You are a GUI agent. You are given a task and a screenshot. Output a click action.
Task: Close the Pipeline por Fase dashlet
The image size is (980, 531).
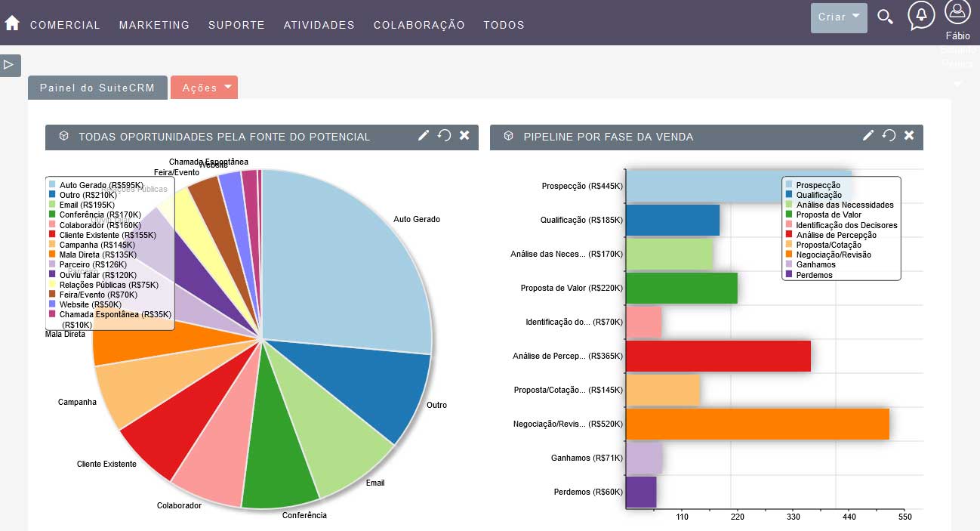coord(909,135)
